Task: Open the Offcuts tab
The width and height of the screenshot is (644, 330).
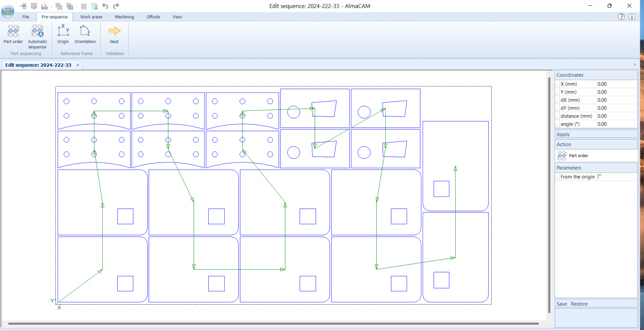Action: coord(153,17)
